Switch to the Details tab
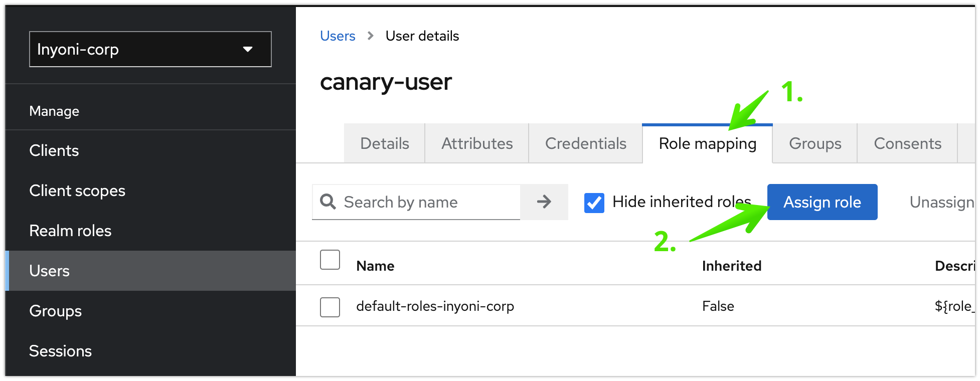The width and height of the screenshot is (980, 381). tap(385, 143)
